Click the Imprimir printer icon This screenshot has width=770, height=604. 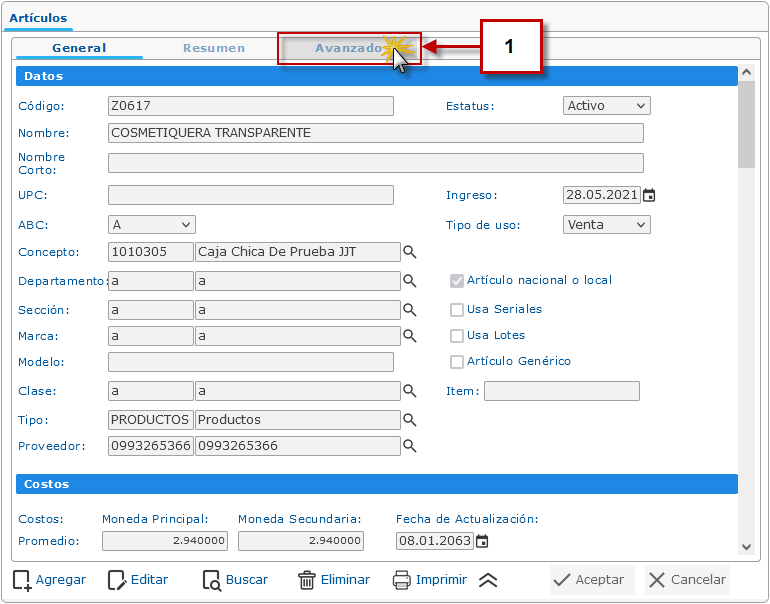click(x=402, y=580)
